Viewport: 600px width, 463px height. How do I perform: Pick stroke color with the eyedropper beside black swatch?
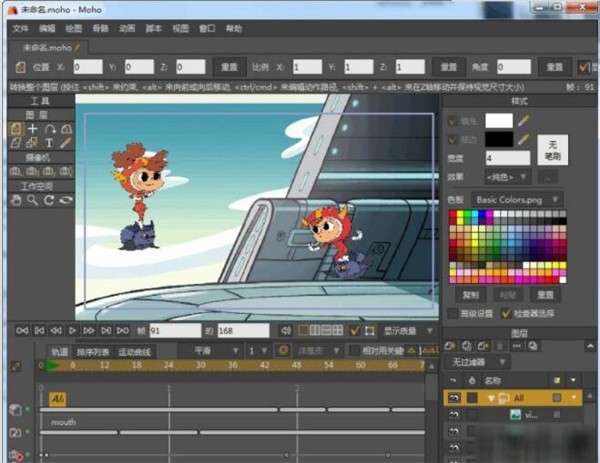523,139
